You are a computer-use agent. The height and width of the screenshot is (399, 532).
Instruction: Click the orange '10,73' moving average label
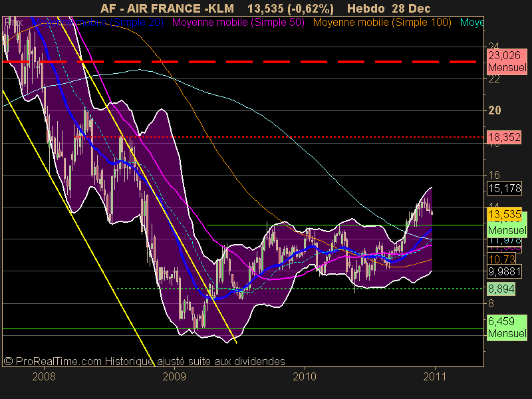tap(502, 259)
